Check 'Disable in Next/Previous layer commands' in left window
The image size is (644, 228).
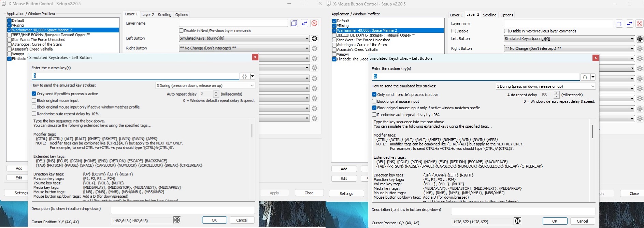[181, 31]
